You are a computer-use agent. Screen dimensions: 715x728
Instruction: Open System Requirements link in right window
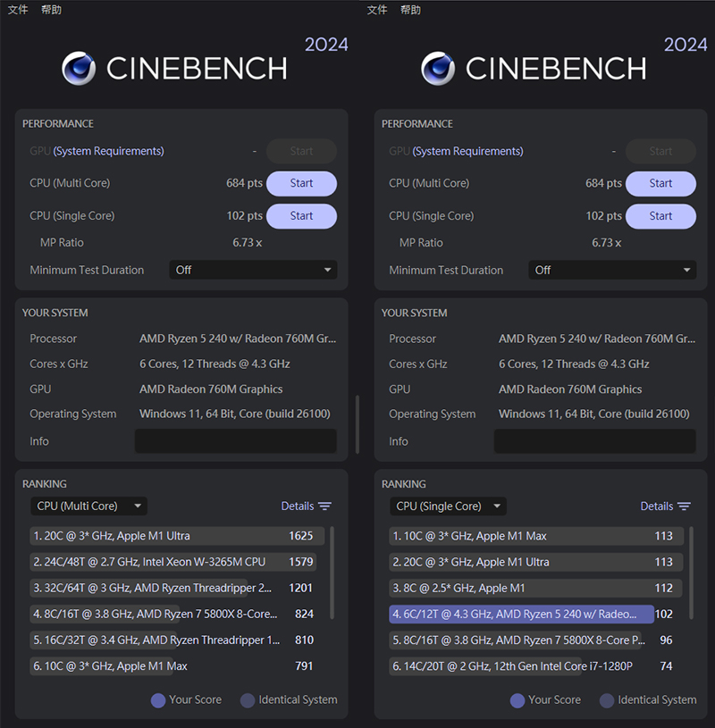coord(467,151)
